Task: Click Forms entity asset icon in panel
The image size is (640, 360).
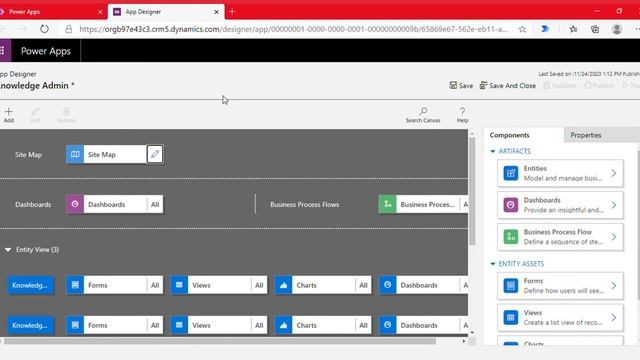Action: click(x=511, y=286)
